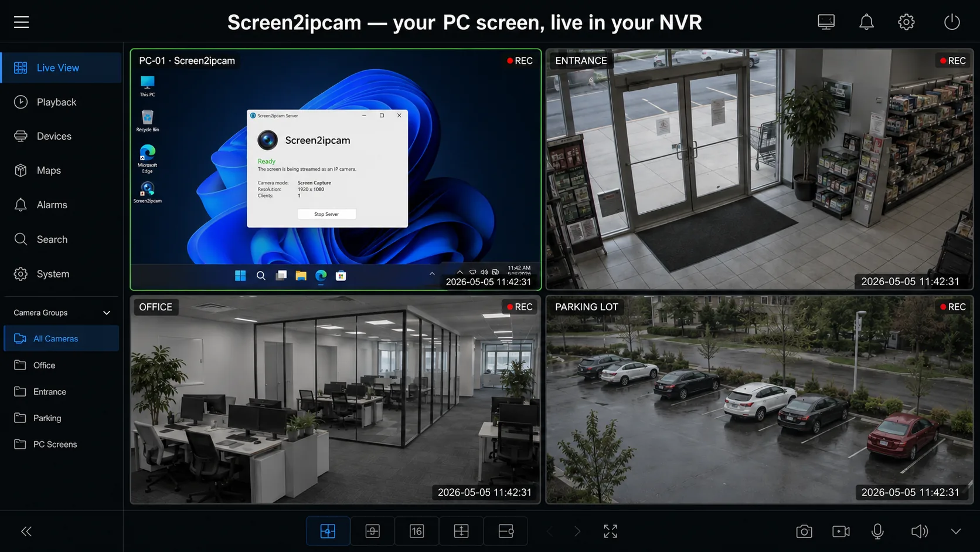Collapse sidebar with double-chevron icon
This screenshot has width=980, height=552.
point(26,531)
